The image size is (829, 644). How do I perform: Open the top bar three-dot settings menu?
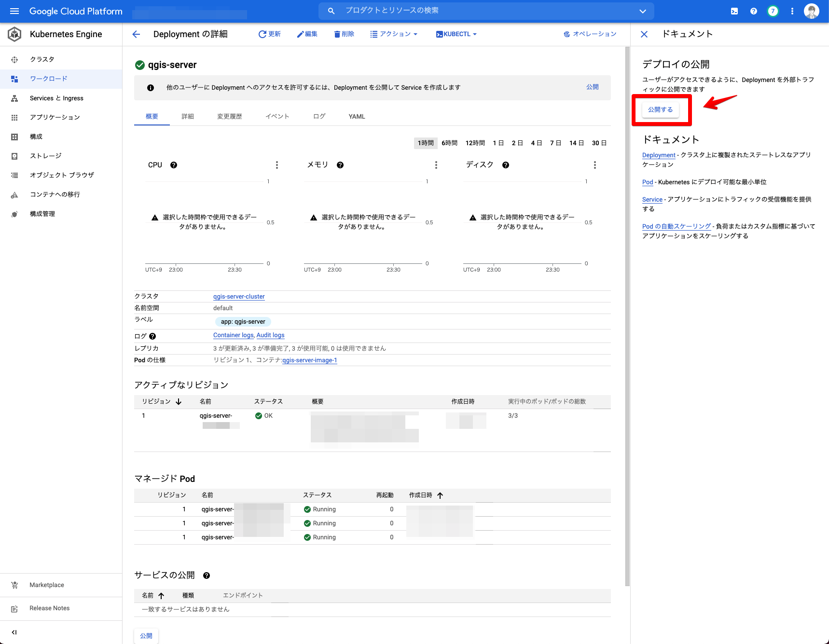coord(792,11)
